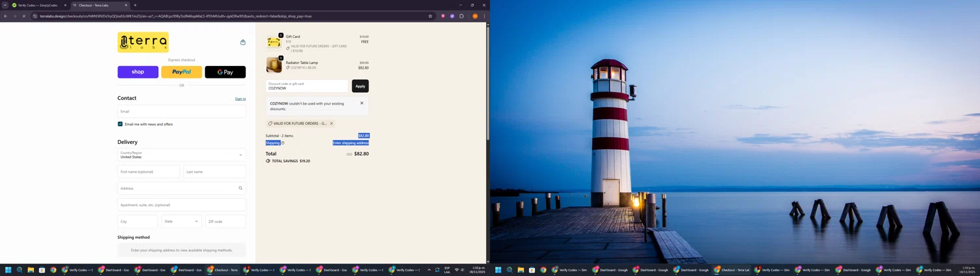
Task: Click the pink extension icon in toolbar
Action: coord(443,16)
